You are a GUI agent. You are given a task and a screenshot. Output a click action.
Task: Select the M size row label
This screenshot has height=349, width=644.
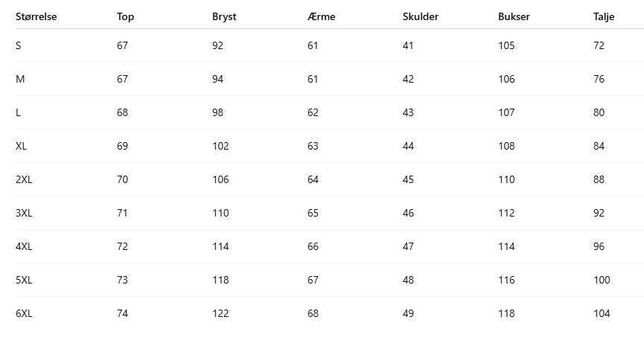point(19,79)
